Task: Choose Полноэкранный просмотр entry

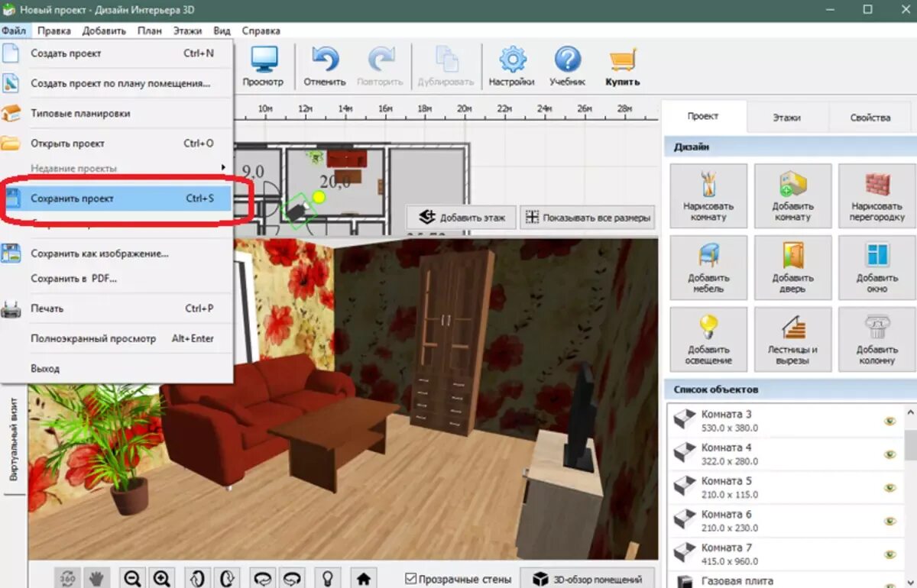Action: (x=116, y=338)
